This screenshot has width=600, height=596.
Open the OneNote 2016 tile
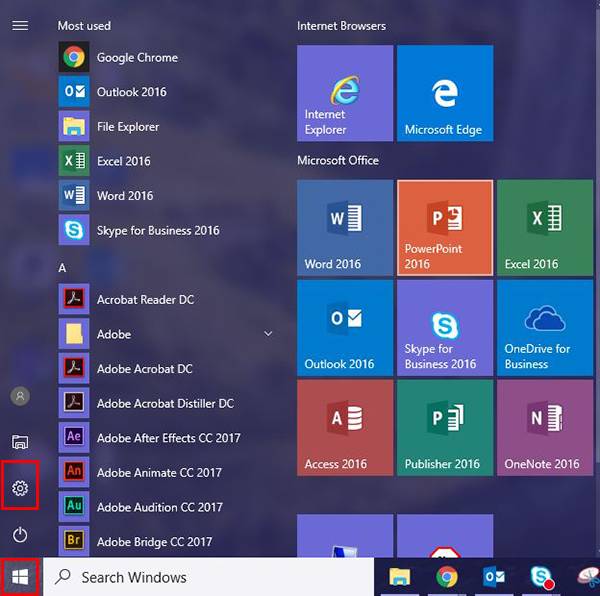click(x=545, y=428)
